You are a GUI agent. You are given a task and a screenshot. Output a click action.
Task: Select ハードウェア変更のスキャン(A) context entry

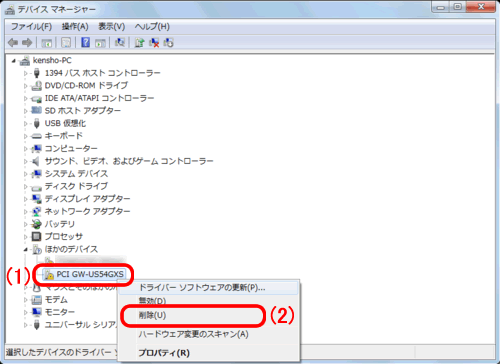click(193, 334)
